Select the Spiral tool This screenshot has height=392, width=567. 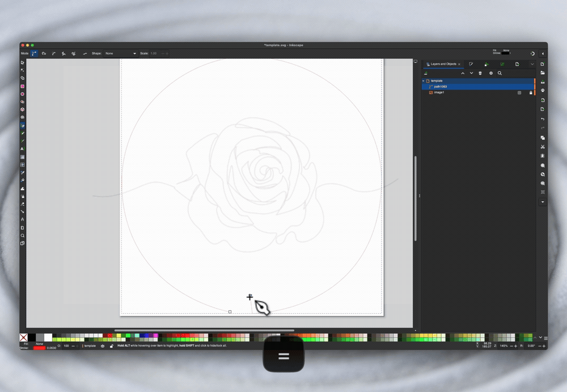coord(23,117)
